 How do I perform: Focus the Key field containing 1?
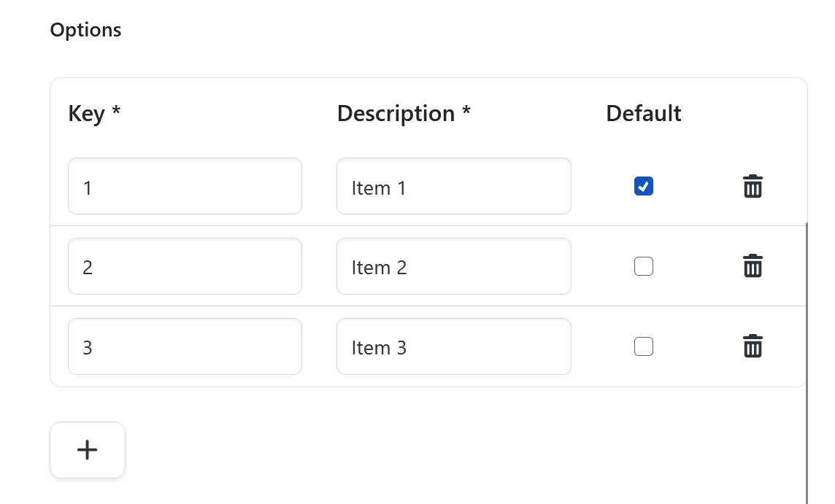tap(185, 187)
